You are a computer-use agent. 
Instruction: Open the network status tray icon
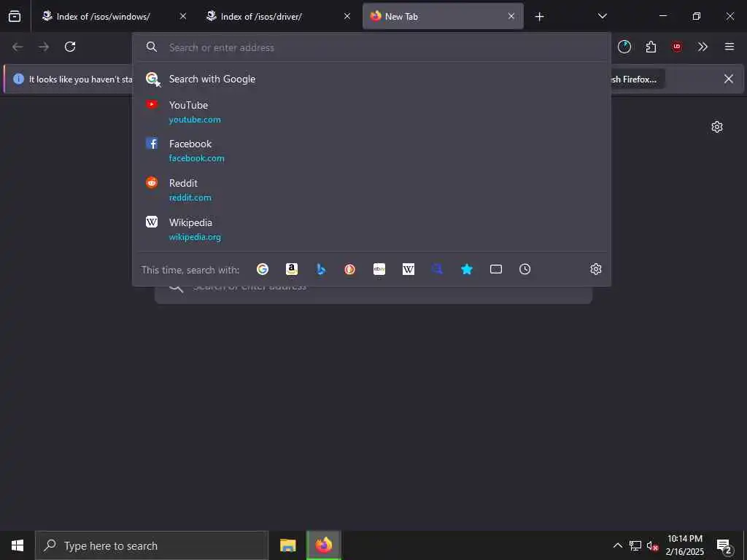click(635, 545)
